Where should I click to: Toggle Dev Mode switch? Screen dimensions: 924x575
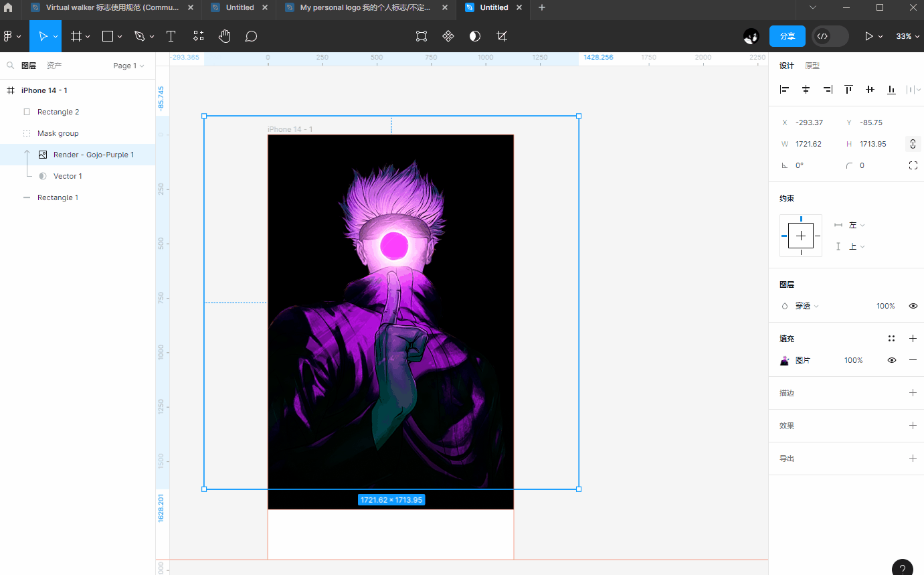(x=830, y=36)
